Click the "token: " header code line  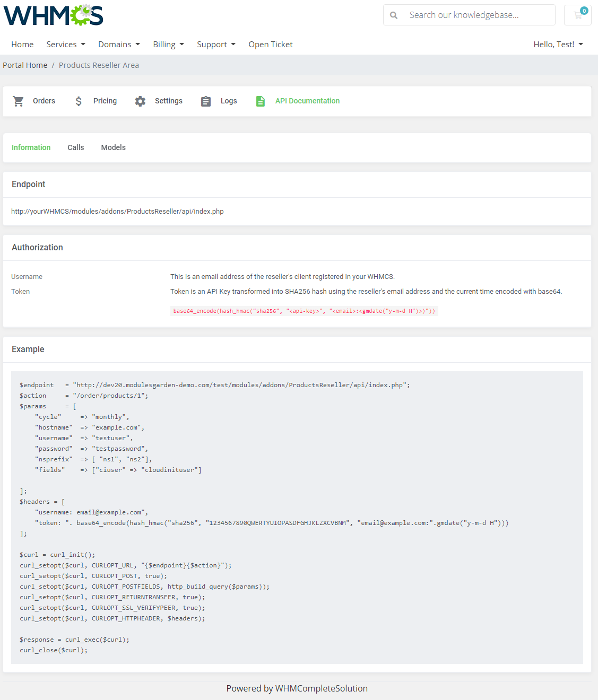[x=272, y=523]
